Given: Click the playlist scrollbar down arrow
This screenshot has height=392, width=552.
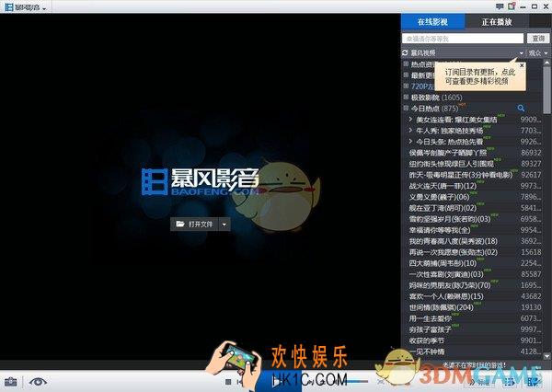Looking at the screenshot, I should pos(546,356).
